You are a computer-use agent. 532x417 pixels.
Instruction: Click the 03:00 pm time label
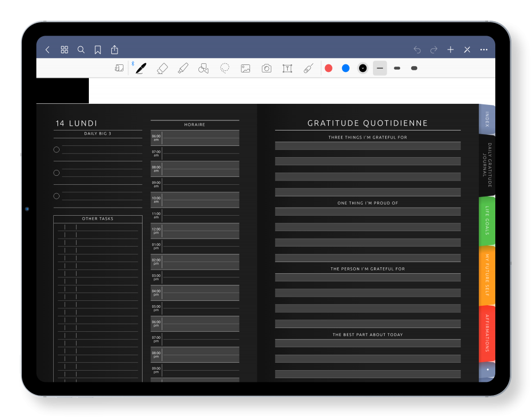point(156,277)
